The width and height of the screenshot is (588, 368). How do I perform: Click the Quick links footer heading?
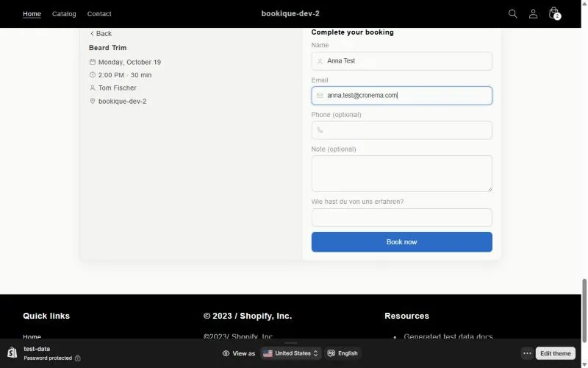click(46, 316)
